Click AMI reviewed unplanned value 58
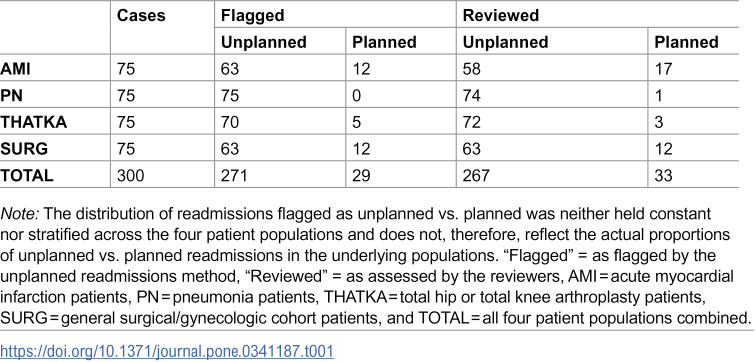Viewport: 756px width, 362px height. pos(472,69)
